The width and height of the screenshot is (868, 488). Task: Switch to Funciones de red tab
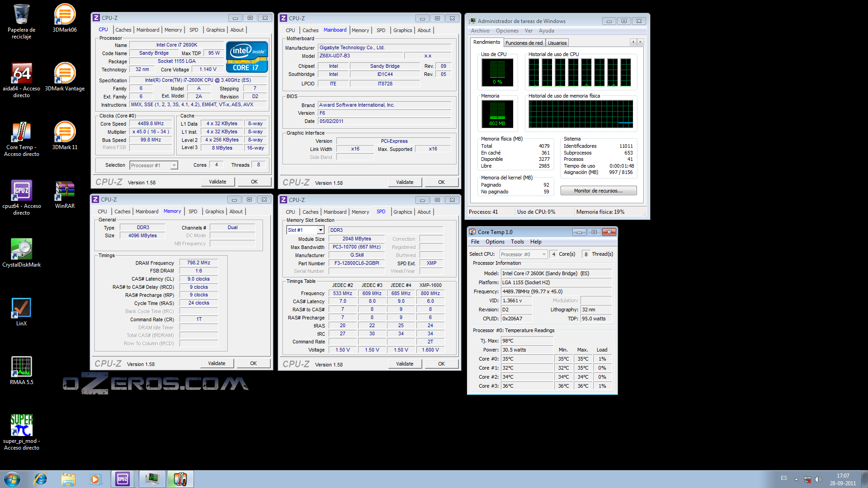pyautogui.click(x=524, y=43)
